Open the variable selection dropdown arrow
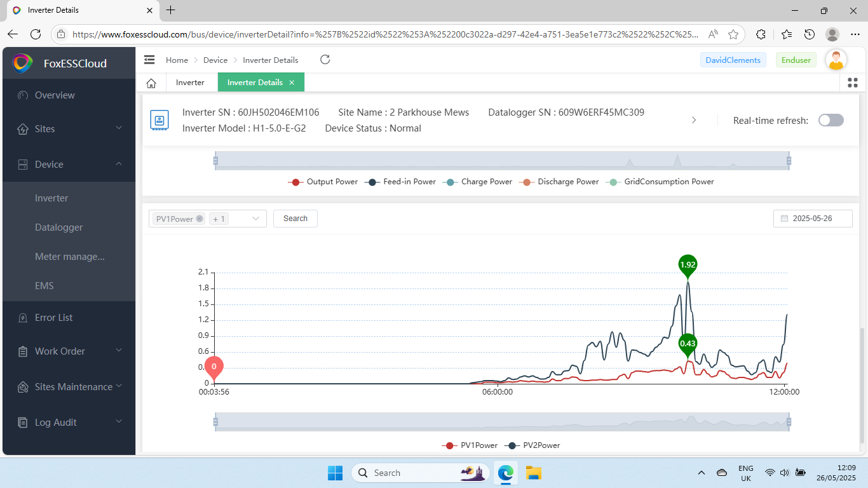 (x=255, y=219)
